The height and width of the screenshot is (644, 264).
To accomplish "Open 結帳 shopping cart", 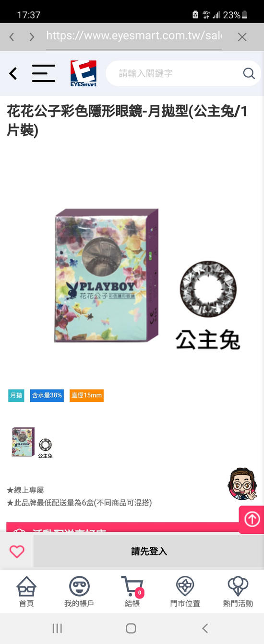I will point(132,591).
